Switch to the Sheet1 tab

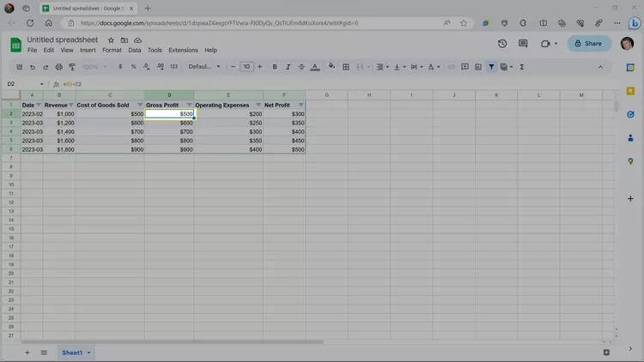point(72,353)
